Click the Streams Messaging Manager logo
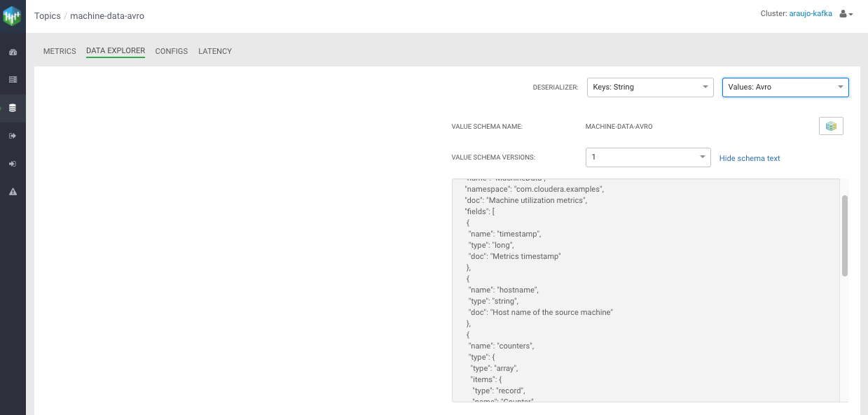 pos(13,16)
